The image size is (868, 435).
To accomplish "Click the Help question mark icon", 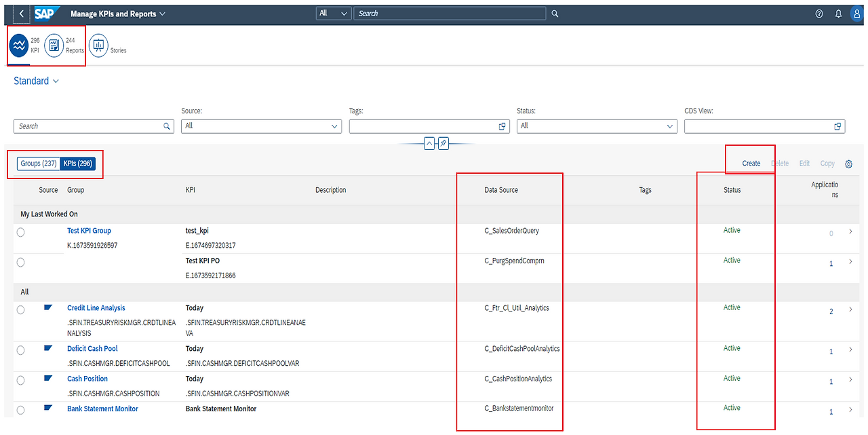I will click(818, 13).
